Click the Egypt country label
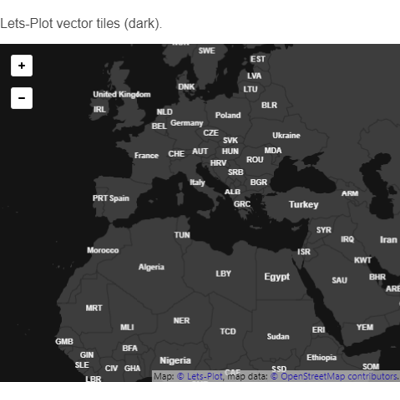The image size is (400, 400). [277, 277]
